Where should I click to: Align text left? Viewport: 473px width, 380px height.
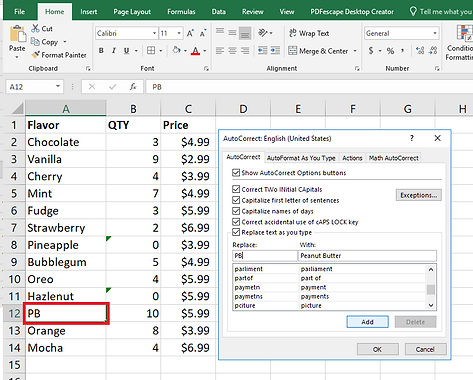[220, 51]
